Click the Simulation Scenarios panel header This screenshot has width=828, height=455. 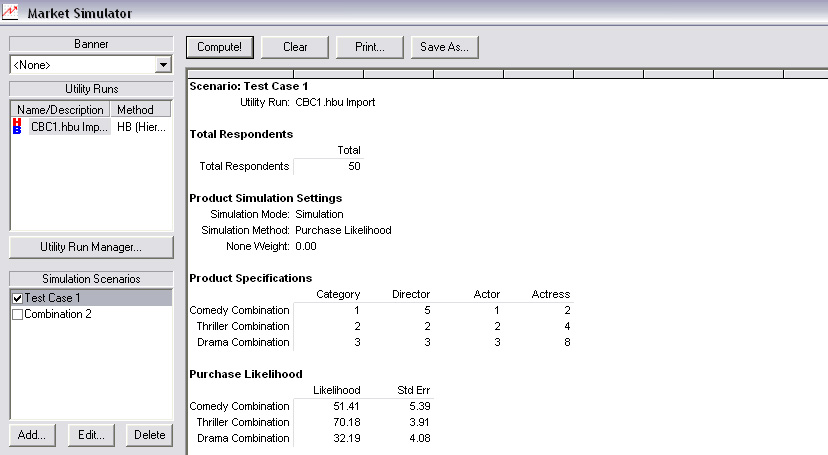[x=91, y=279]
